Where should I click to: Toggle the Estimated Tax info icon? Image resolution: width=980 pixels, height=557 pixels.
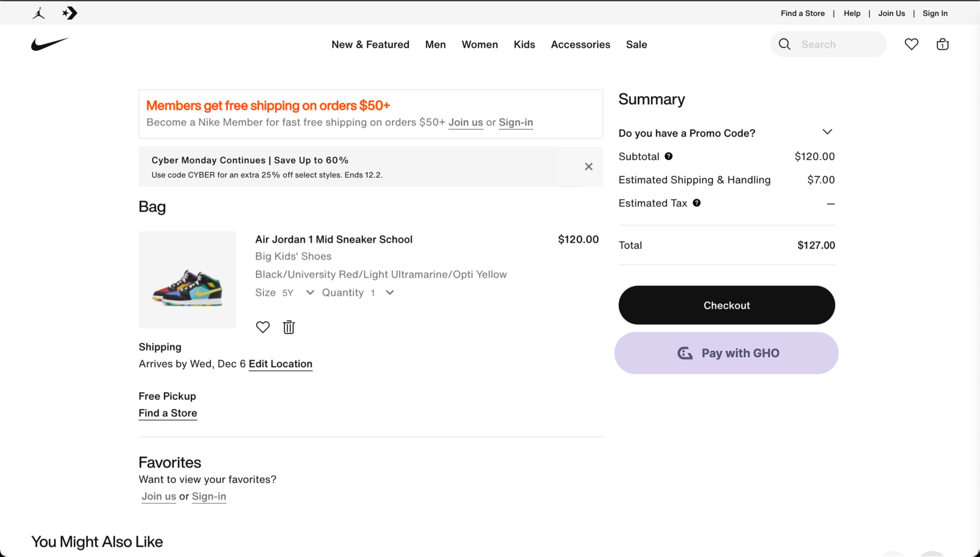(x=697, y=203)
